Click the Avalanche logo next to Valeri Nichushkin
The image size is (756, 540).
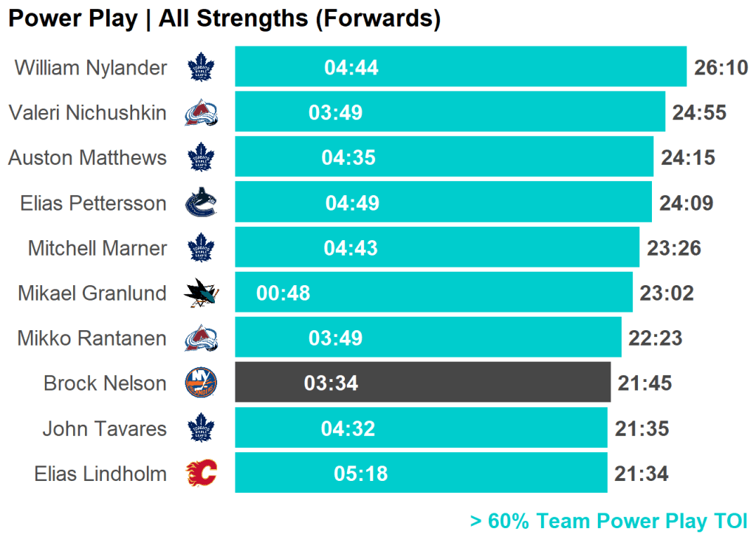[x=200, y=113]
